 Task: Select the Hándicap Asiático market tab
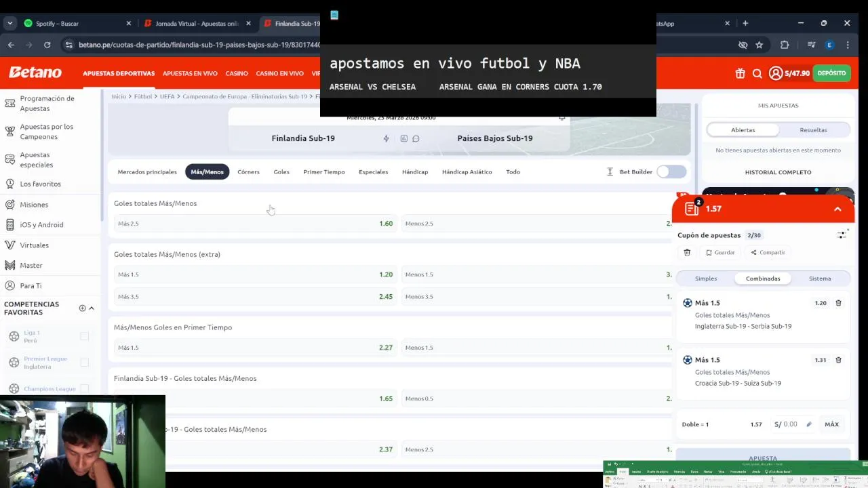point(467,172)
